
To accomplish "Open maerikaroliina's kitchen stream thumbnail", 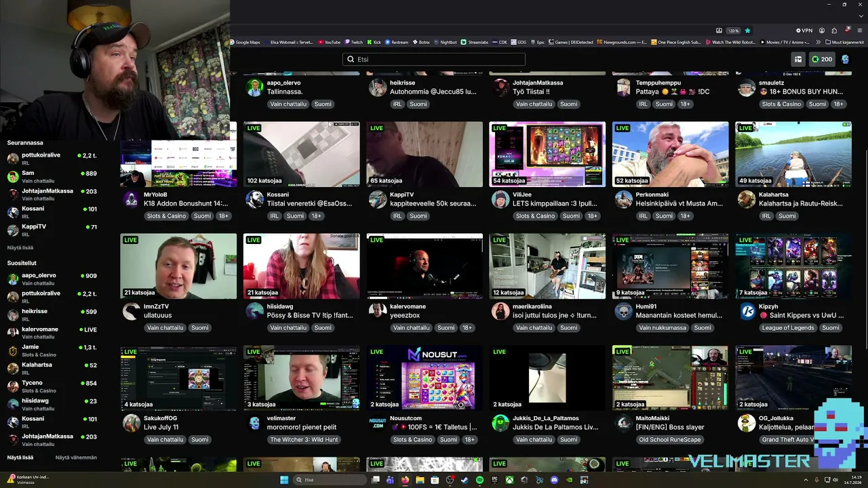I will click(x=547, y=266).
